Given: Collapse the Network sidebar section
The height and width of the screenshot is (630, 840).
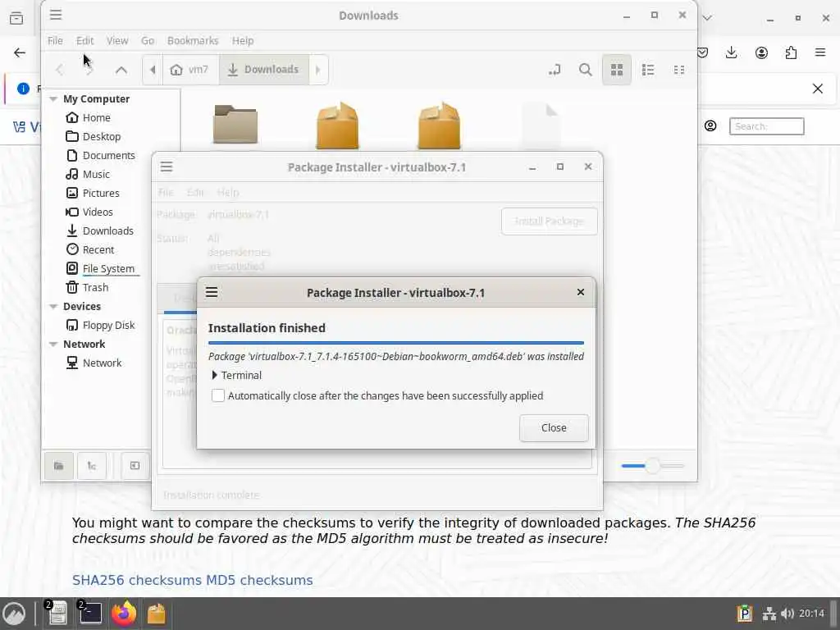Looking at the screenshot, I should tap(53, 344).
